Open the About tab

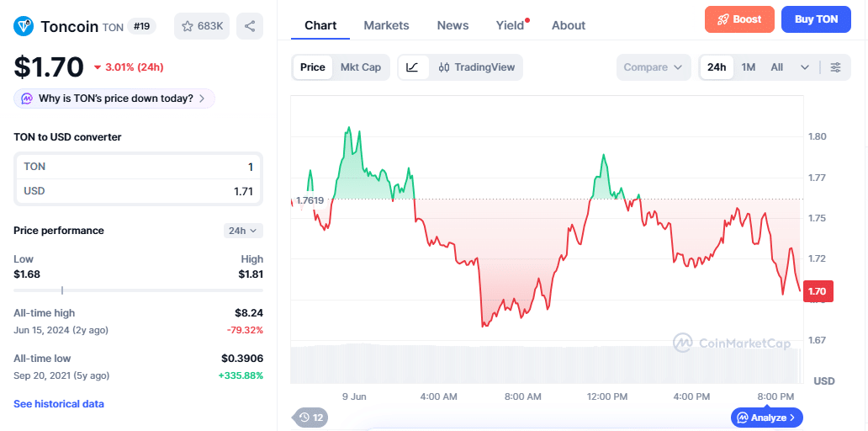coord(569,25)
